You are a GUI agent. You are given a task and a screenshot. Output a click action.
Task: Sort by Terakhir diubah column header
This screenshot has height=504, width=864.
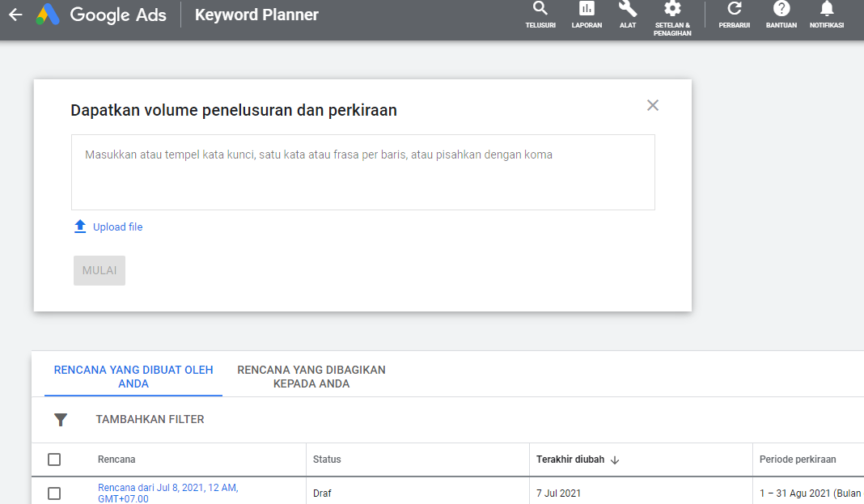(x=570, y=460)
